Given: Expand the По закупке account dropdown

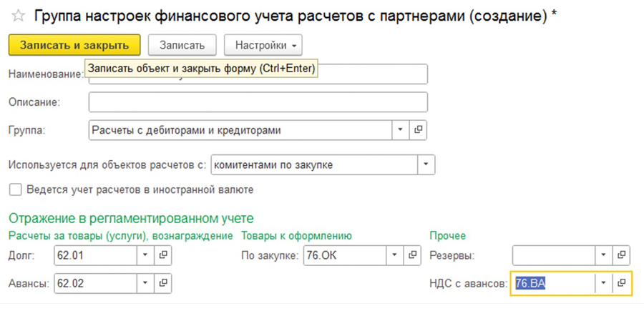Looking at the screenshot, I should [394, 255].
